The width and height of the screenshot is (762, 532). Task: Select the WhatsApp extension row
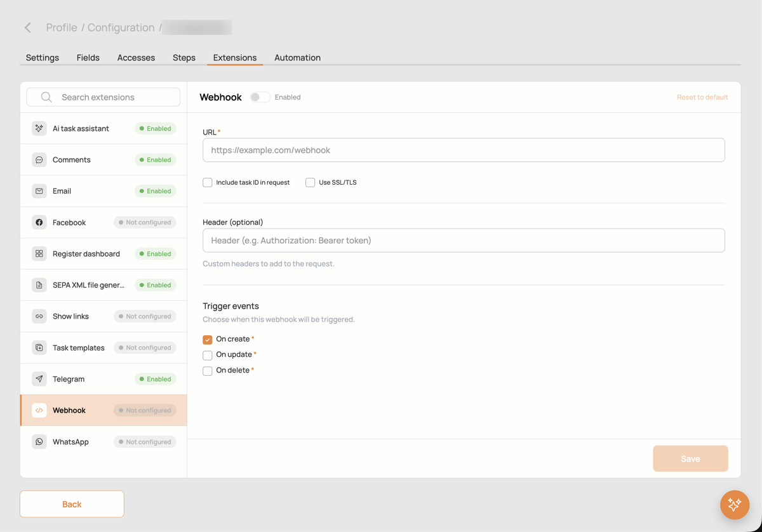point(104,442)
